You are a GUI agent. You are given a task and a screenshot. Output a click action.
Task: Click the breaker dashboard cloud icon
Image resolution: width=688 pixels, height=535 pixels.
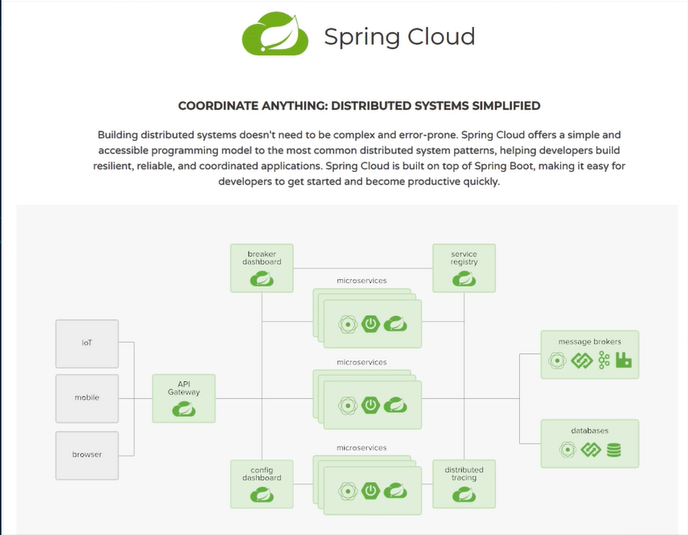[262, 279]
